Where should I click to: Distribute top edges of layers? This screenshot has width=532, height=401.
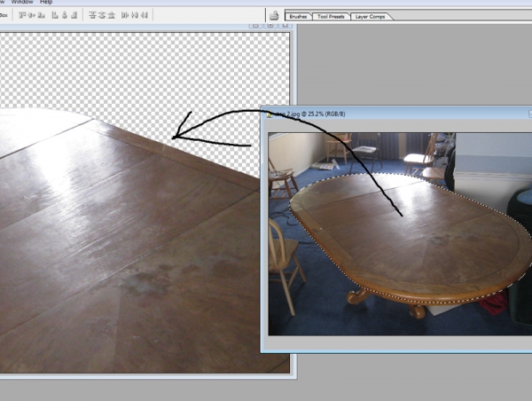coord(92,15)
